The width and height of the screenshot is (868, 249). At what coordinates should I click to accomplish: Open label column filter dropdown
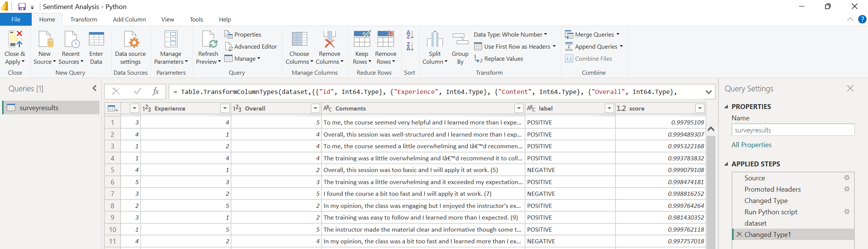tap(609, 108)
